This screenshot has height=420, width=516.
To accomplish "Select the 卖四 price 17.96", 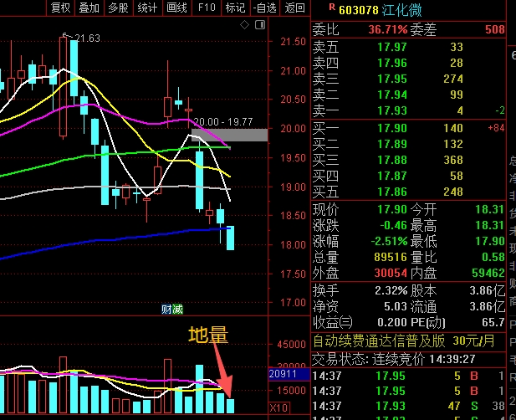I will tap(392, 63).
